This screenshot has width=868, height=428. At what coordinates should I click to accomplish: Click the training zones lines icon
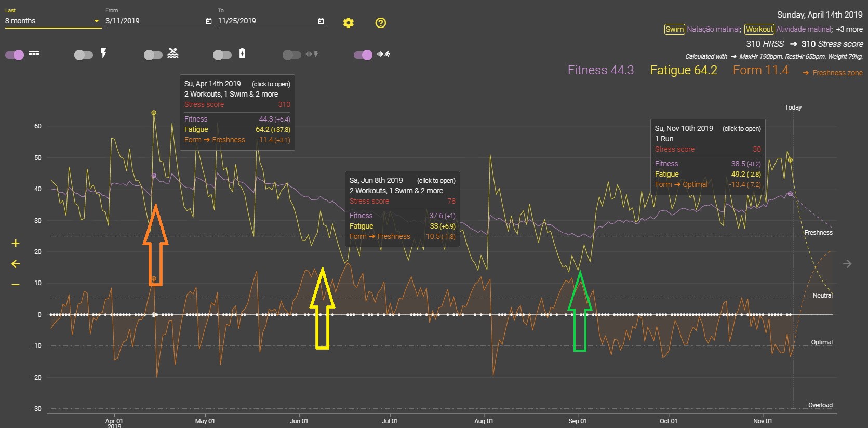pos(34,53)
